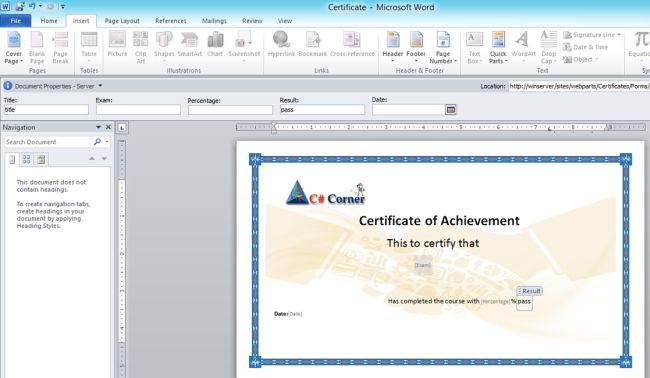The width and height of the screenshot is (650, 378).
Task: Open the WordArt gallery
Action: [x=523, y=46]
